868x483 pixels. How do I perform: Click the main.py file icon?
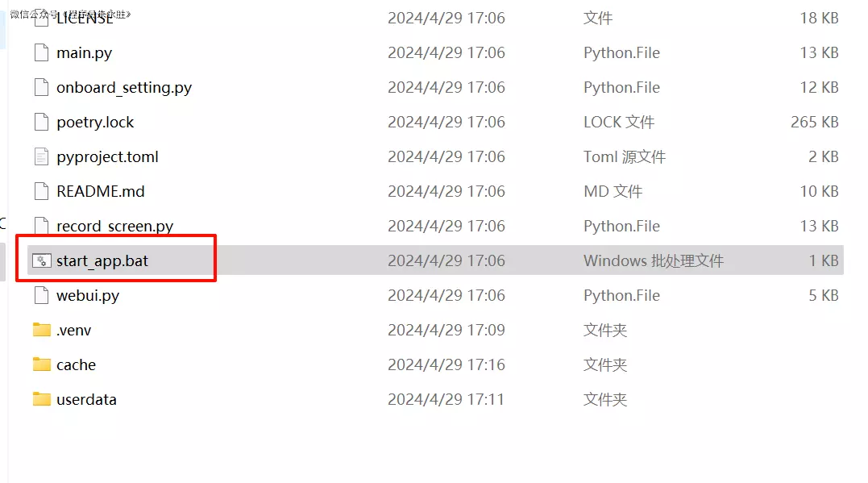click(x=42, y=53)
